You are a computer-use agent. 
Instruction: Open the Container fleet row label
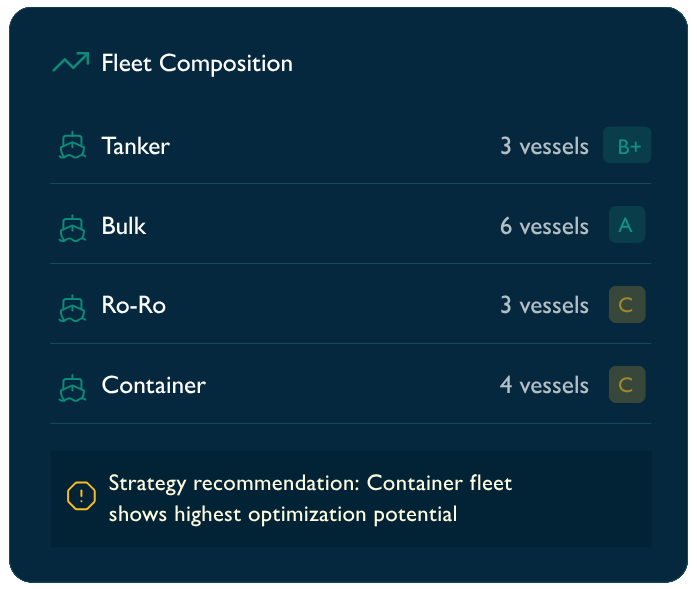[x=154, y=385]
